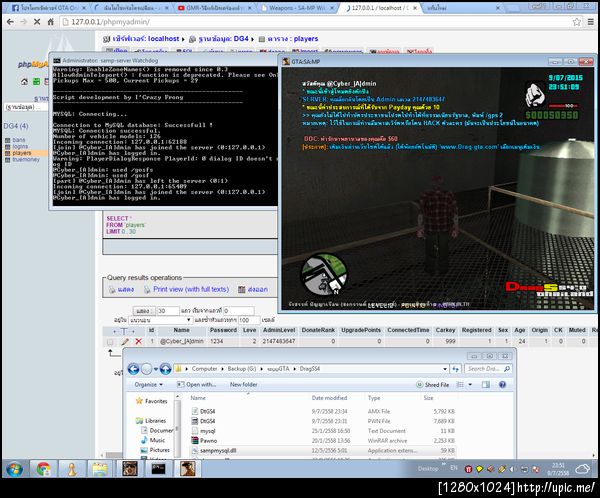Select the Pawno WinRAR archive file
Image resolution: width=600 pixels, height=498 pixels.
click(x=208, y=441)
